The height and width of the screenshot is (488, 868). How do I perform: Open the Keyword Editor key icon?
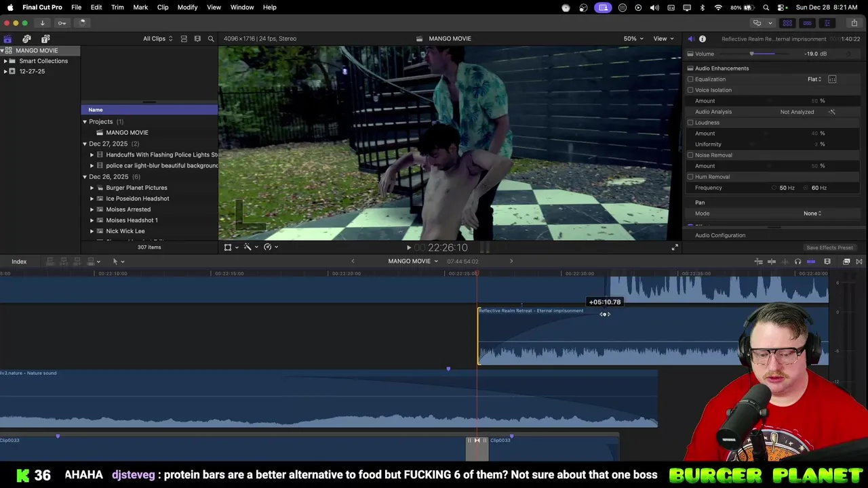62,22
